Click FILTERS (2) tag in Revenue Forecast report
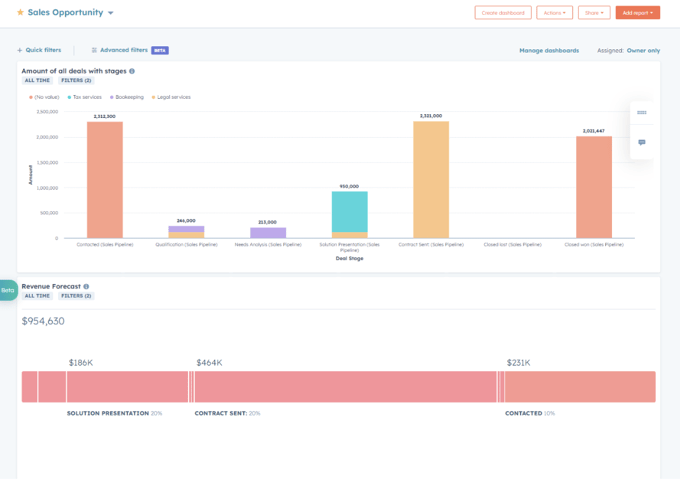This screenshot has height=494, width=680. click(76, 296)
